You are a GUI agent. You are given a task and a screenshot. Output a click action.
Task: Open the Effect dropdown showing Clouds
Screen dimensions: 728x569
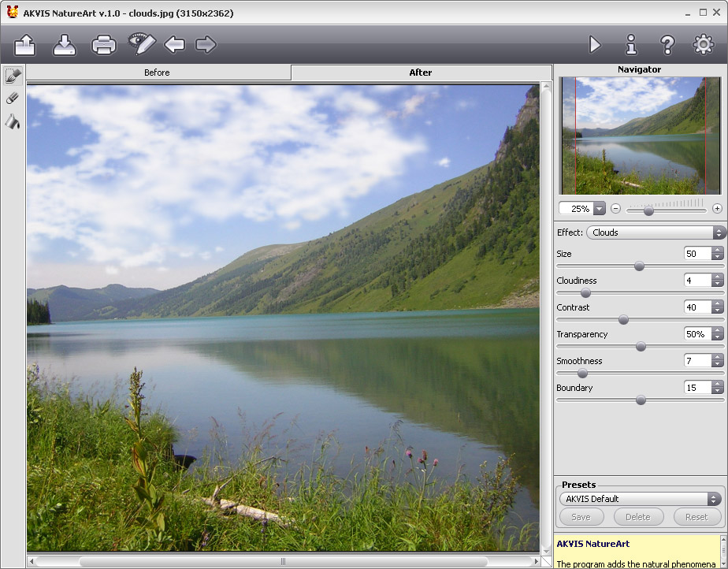[656, 232]
